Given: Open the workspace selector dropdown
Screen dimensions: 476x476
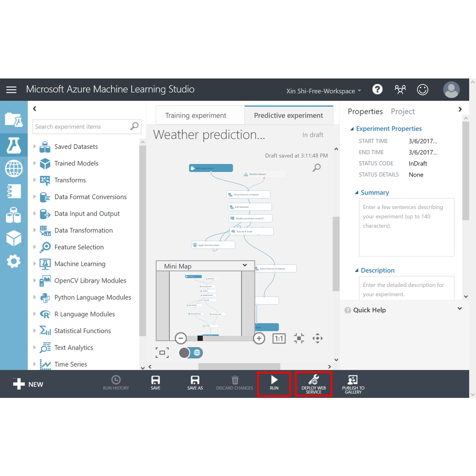Looking at the screenshot, I should pyautogui.click(x=324, y=91).
